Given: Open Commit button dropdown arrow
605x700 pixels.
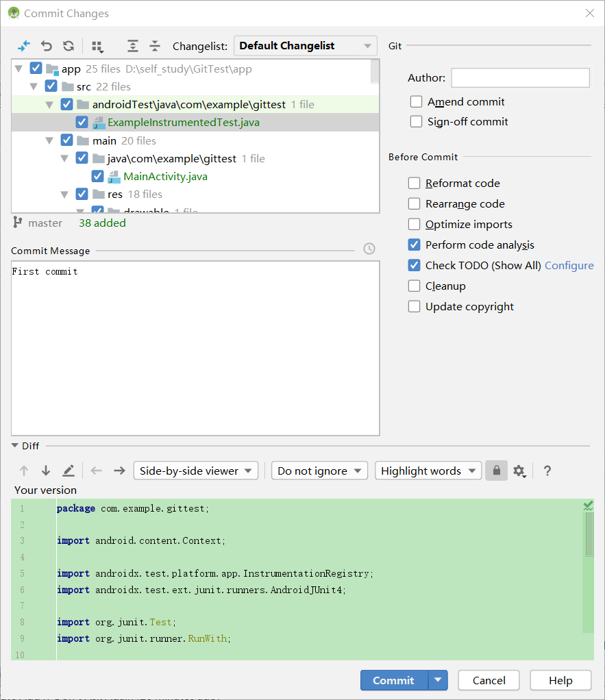Looking at the screenshot, I should [438, 680].
